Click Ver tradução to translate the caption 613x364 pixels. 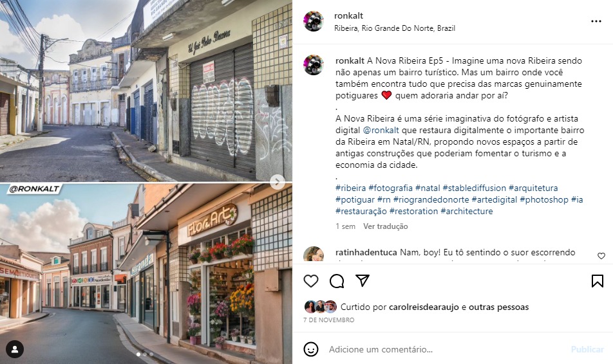coord(386,226)
